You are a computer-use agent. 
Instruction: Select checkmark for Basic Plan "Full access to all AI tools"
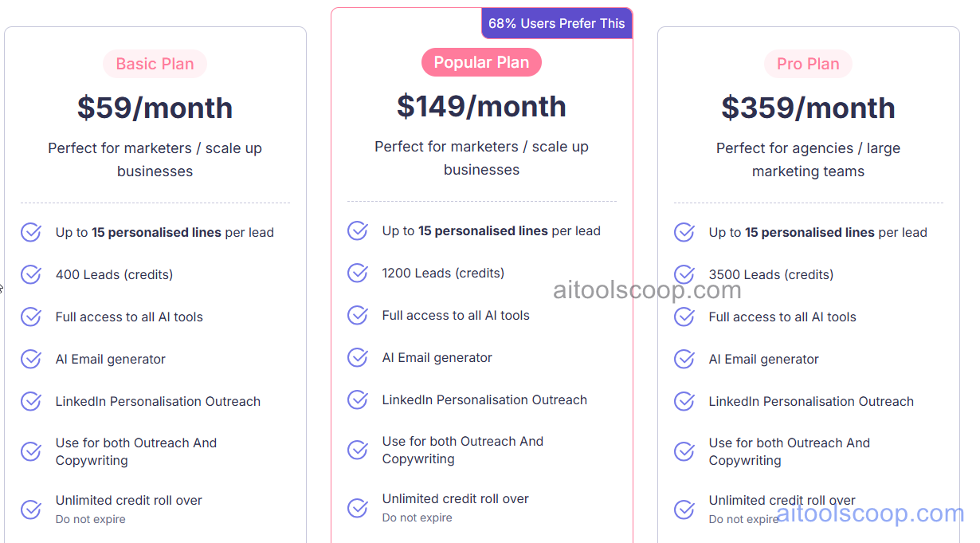[x=30, y=317]
